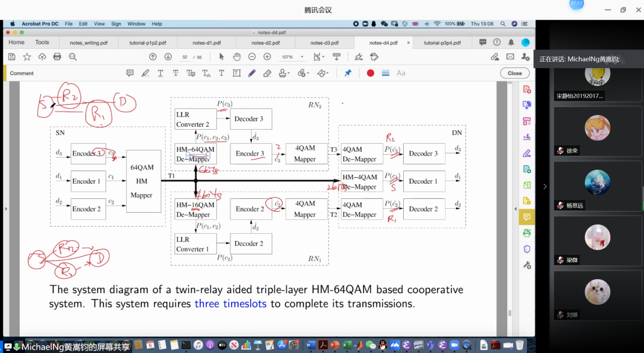This screenshot has height=353, width=644.
Task: Switch to the notes-d3.pdf tab
Action: point(324,42)
